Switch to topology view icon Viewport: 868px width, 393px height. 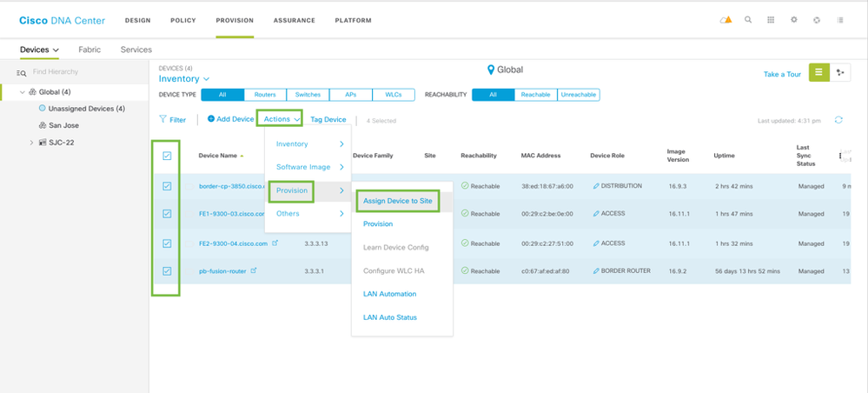[840, 73]
